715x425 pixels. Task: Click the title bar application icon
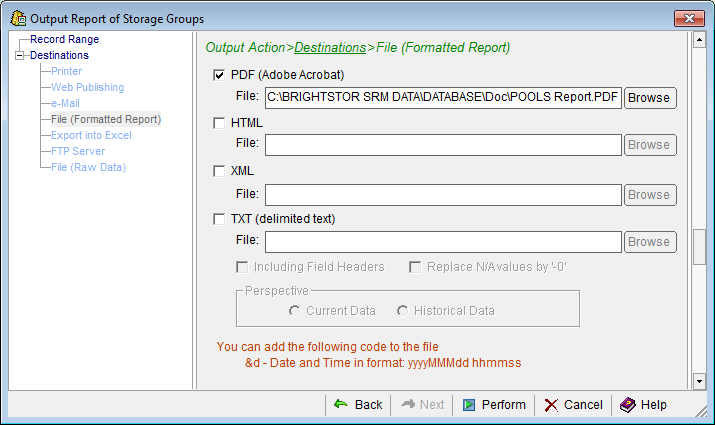(17, 18)
